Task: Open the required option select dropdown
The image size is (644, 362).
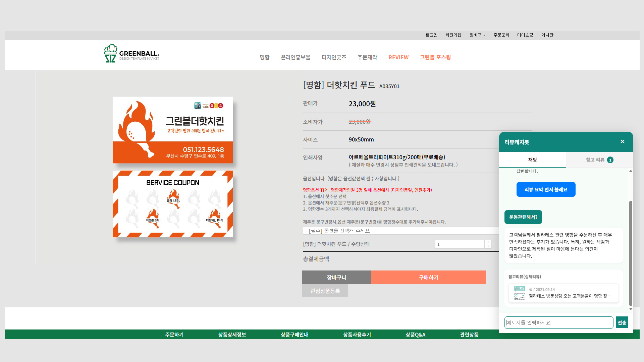Action: tap(401, 231)
